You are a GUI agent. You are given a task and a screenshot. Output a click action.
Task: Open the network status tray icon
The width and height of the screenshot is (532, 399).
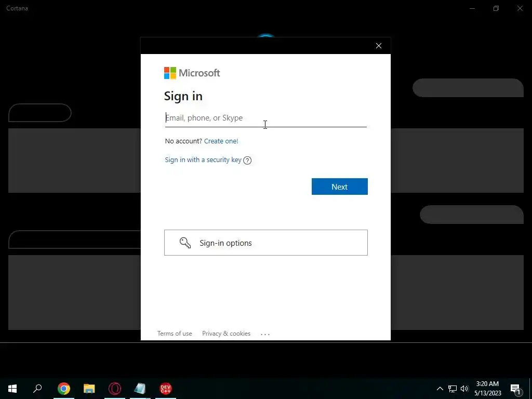453,389
